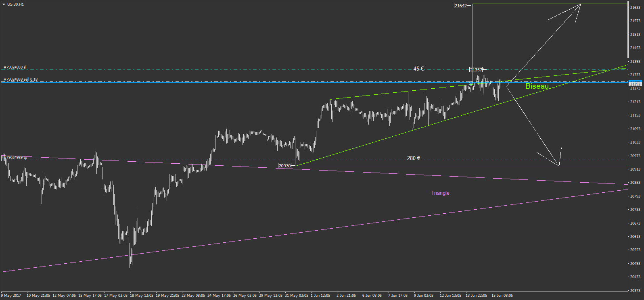Click the current price tag 21292 on axis

click(x=635, y=84)
